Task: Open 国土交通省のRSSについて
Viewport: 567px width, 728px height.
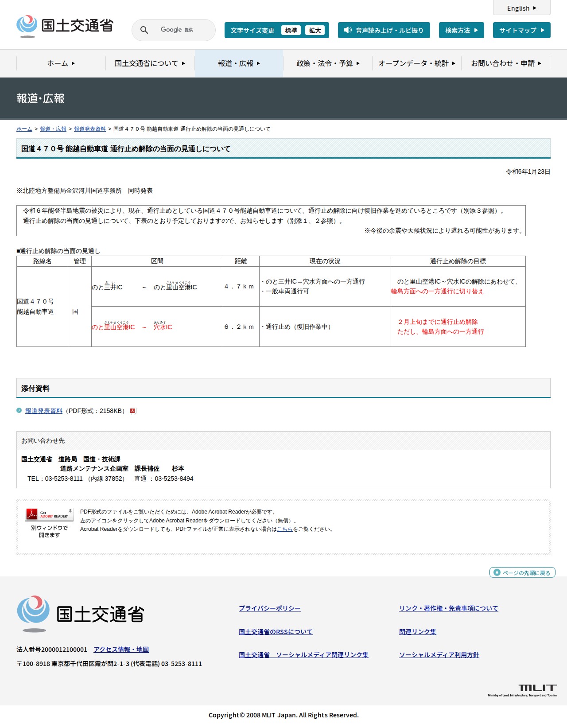Action: pyautogui.click(x=276, y=632)
